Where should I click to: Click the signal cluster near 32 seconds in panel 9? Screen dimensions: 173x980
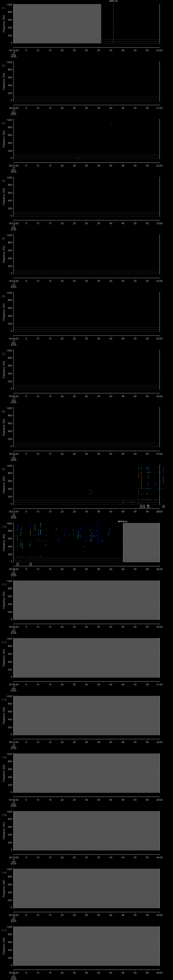(91, 492)
